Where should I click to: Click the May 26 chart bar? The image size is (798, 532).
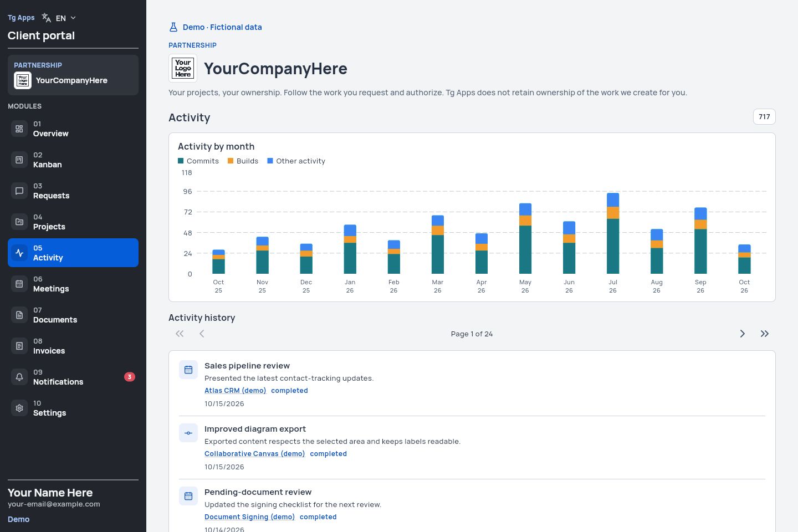tap(525, 238)
